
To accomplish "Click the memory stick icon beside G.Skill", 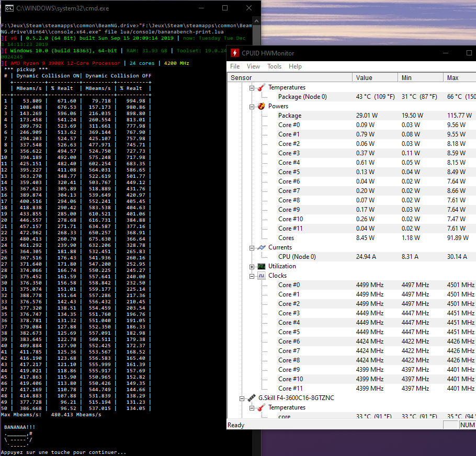I will tap(252, 398).
